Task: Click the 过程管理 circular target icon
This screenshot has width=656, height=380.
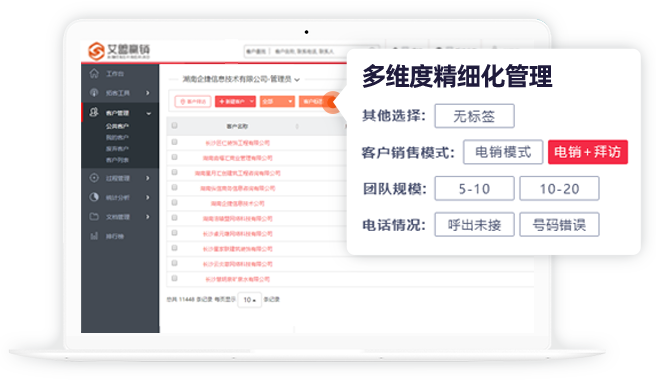Action: coord(94,178)
